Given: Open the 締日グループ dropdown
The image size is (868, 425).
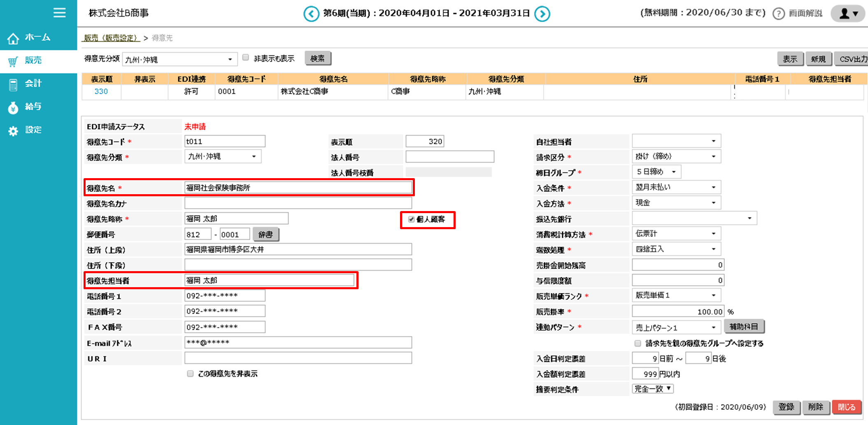Looking at the screenshot, I should 656,172.
